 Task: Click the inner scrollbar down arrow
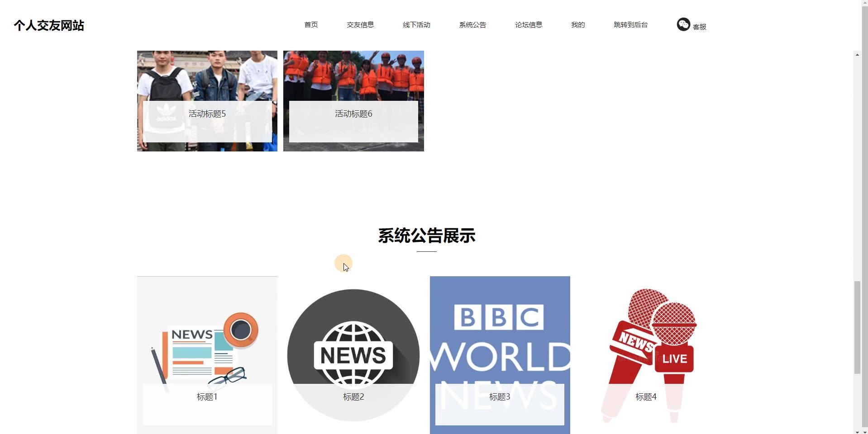pyautogui.click(x=857, y=432)
